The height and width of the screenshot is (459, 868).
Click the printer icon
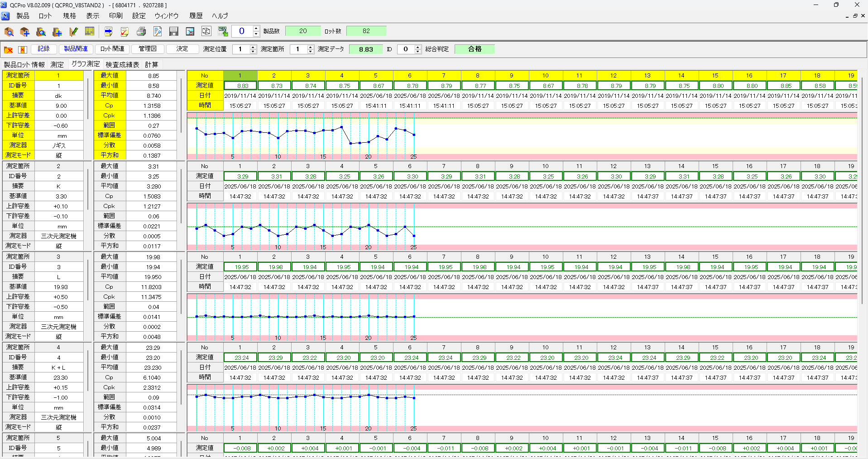141,31
